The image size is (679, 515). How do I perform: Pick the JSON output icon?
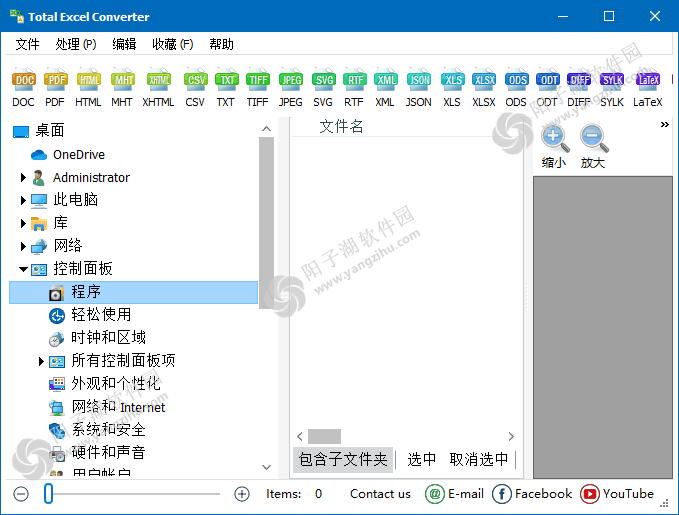point(419,80)
